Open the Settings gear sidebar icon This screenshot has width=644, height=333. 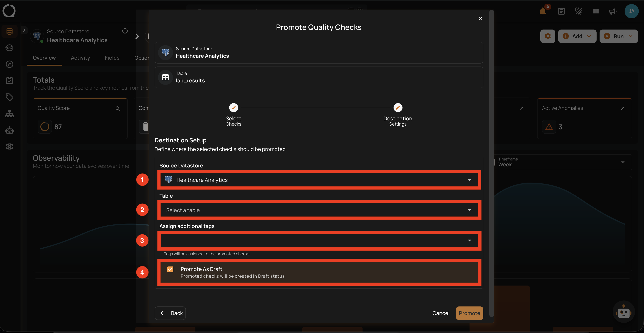[10, 147]
